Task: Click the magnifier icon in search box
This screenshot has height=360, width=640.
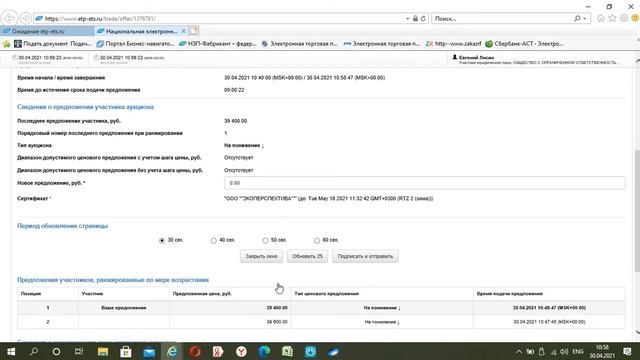Action: 577,18
